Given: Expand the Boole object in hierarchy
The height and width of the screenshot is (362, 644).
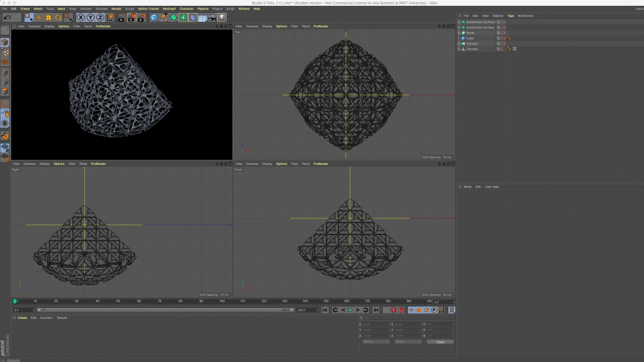Looking at the screenshot, I should coord(459,33).
